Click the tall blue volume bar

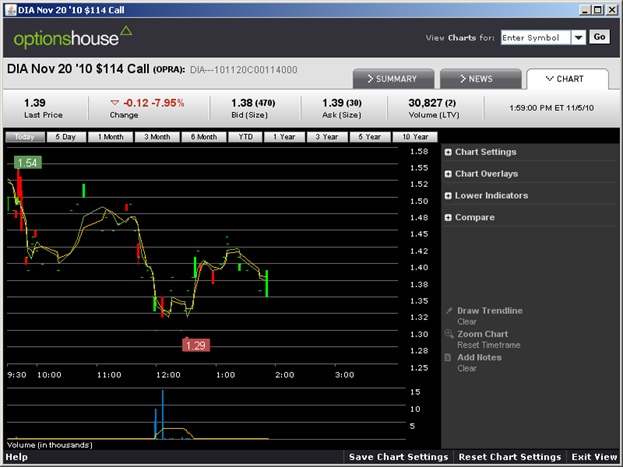pyautogui.click(x=163, y=415)
